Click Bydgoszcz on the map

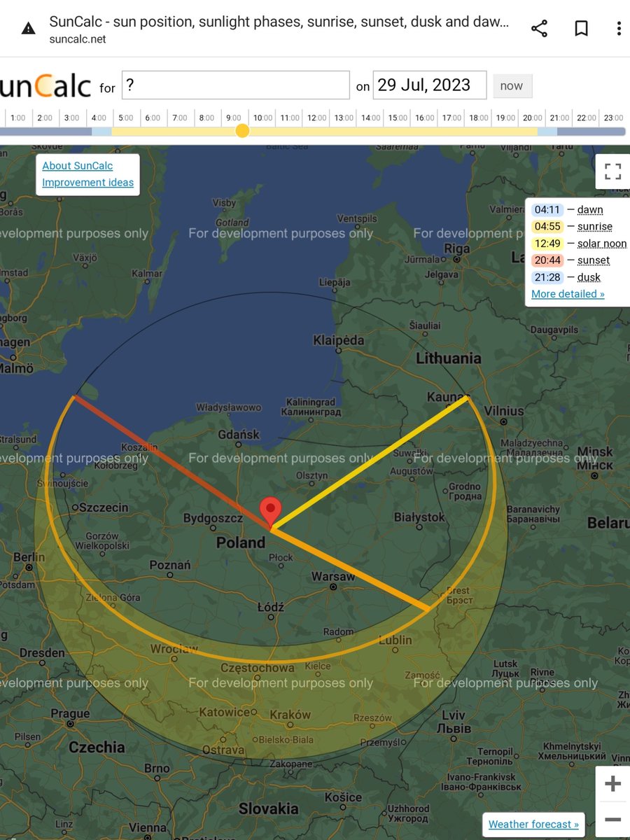click(x=213, y=518)
